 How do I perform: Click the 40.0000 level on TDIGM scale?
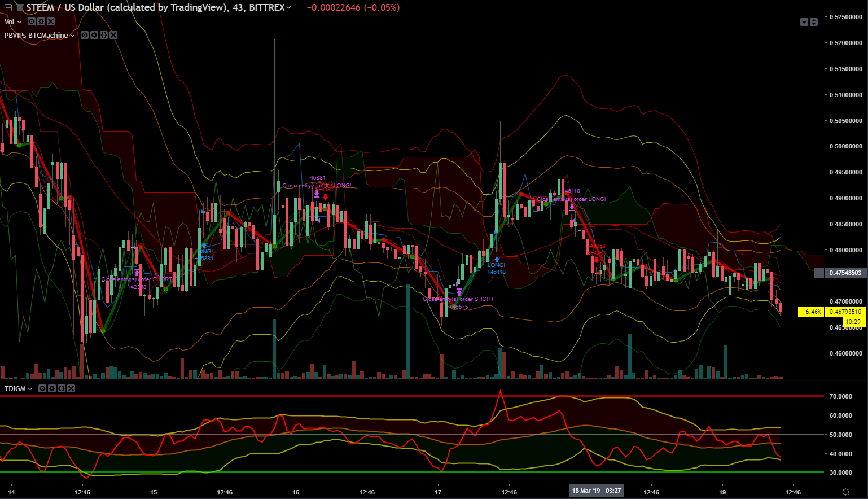(x=840, y=454)
